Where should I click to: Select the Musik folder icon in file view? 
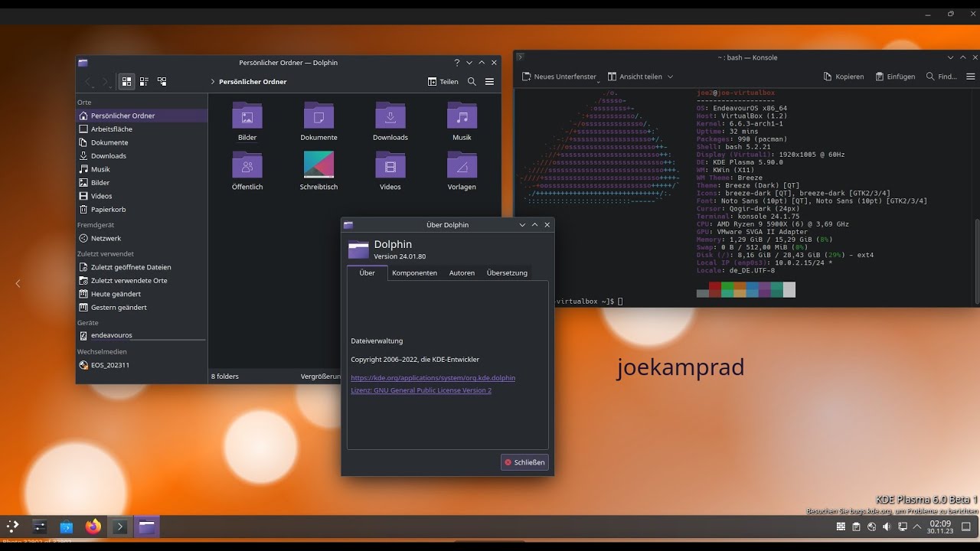462,116
